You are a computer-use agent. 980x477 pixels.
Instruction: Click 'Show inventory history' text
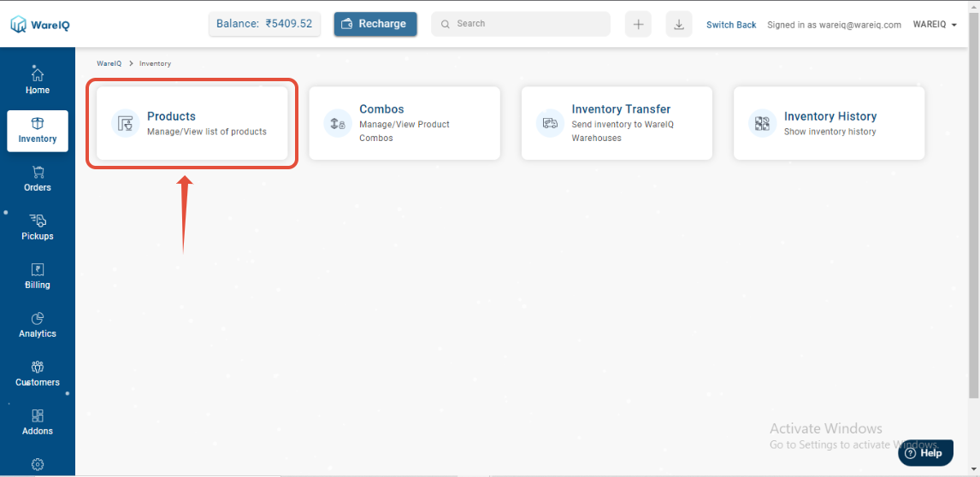pyautogui.click(x=830, y=132)
